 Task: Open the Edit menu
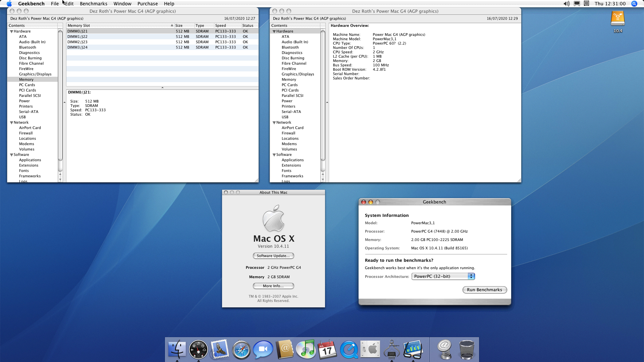pos(69,4)
